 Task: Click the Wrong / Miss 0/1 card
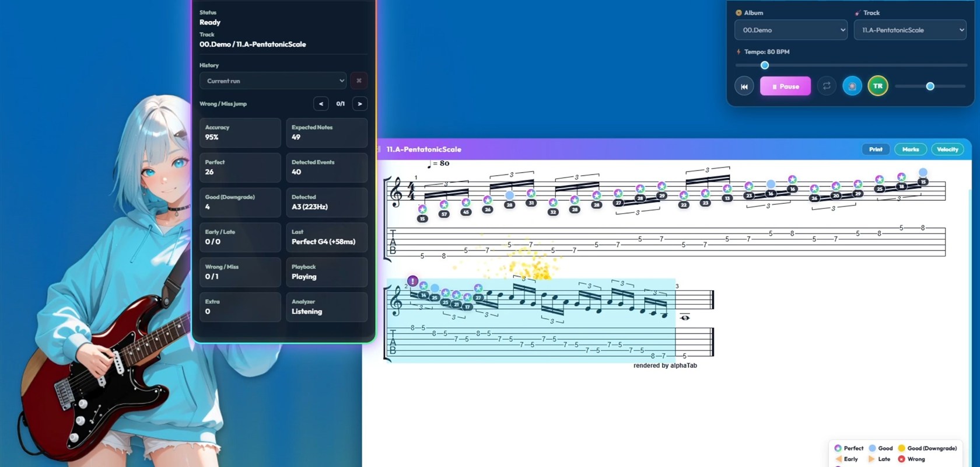240,272
